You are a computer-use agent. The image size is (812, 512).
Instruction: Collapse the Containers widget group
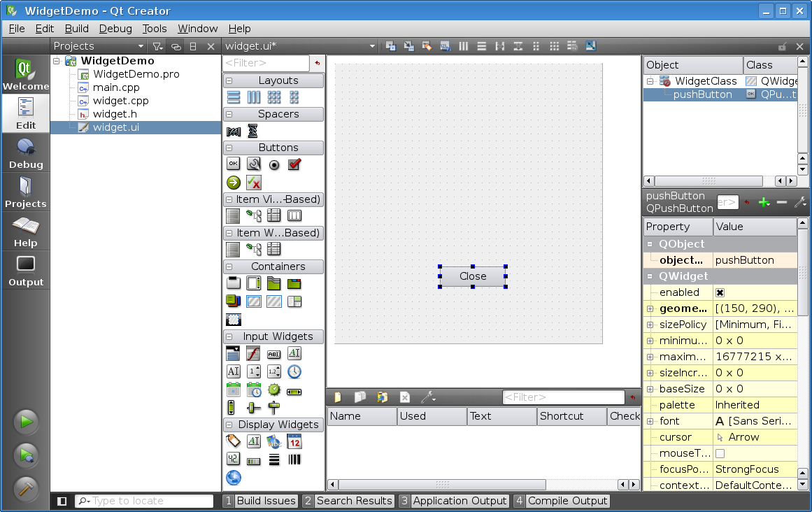pos(229,266)
